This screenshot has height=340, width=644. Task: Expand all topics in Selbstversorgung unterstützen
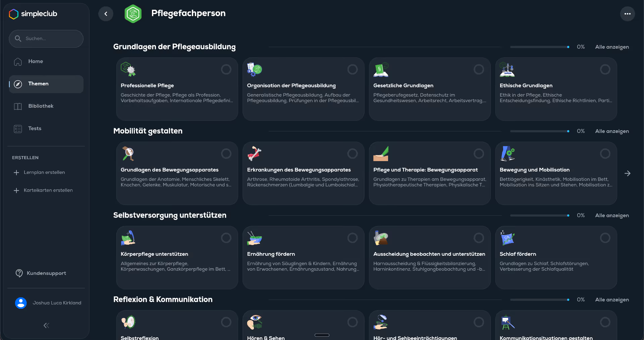(612, 215)
